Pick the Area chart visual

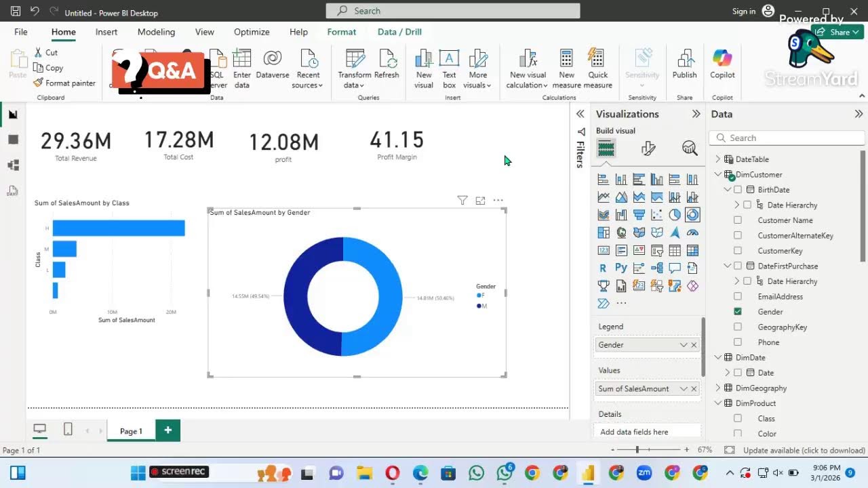pyautogui.click(x=621, y=197)
